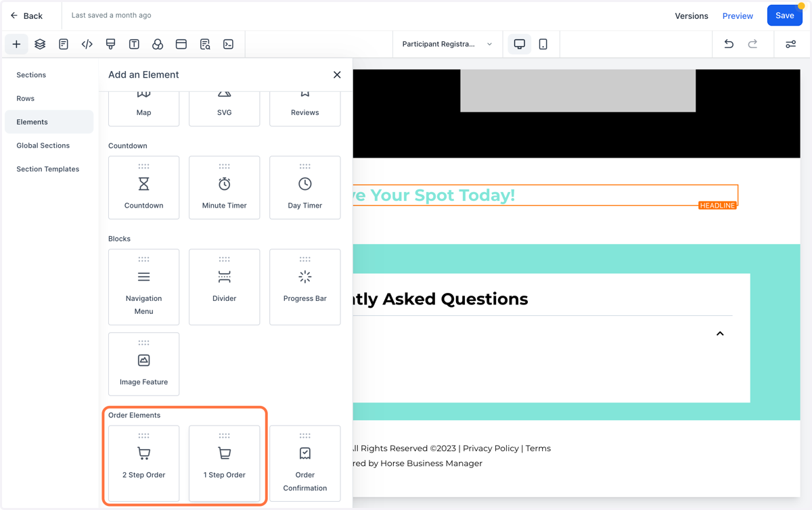Add the SVG element
The height and width of the screenshot is (510, 812).
point(225,108)
